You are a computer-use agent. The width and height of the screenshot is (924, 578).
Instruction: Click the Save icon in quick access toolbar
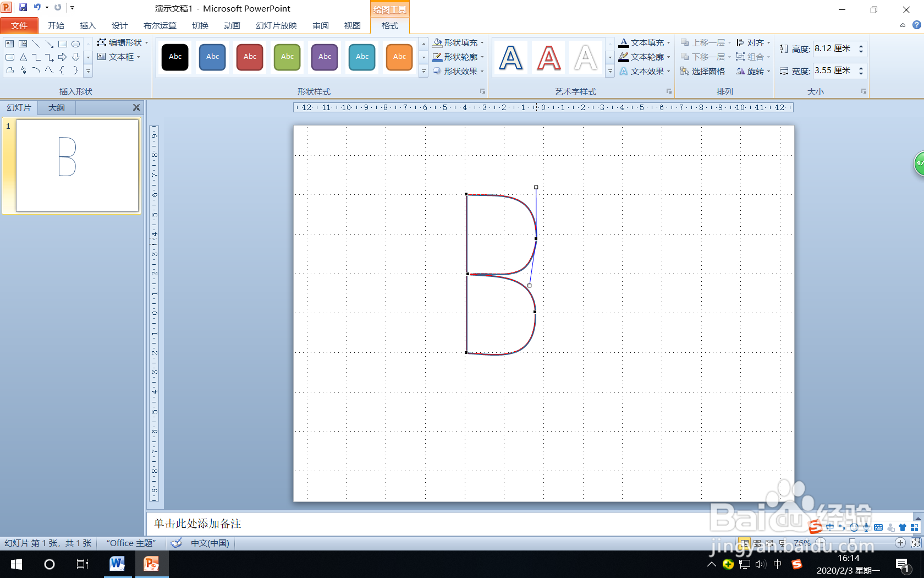pyautogui.click(x=23, y=7)
